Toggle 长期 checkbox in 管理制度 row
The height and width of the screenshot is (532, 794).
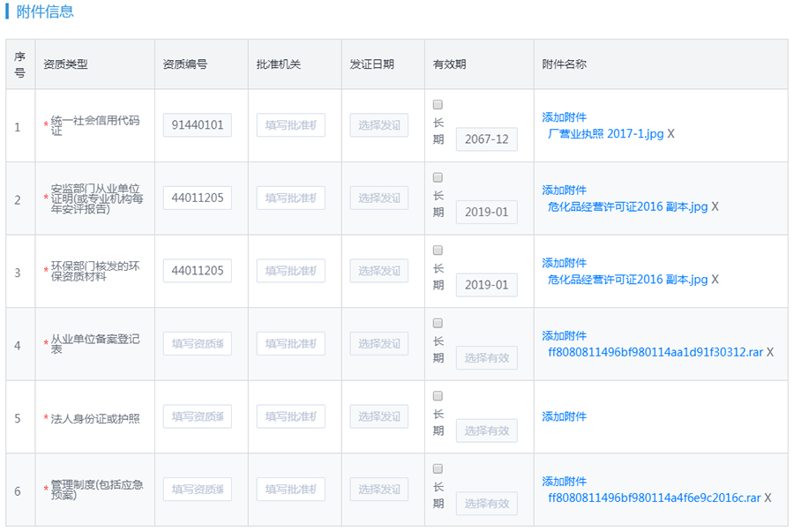pos(438,469)
